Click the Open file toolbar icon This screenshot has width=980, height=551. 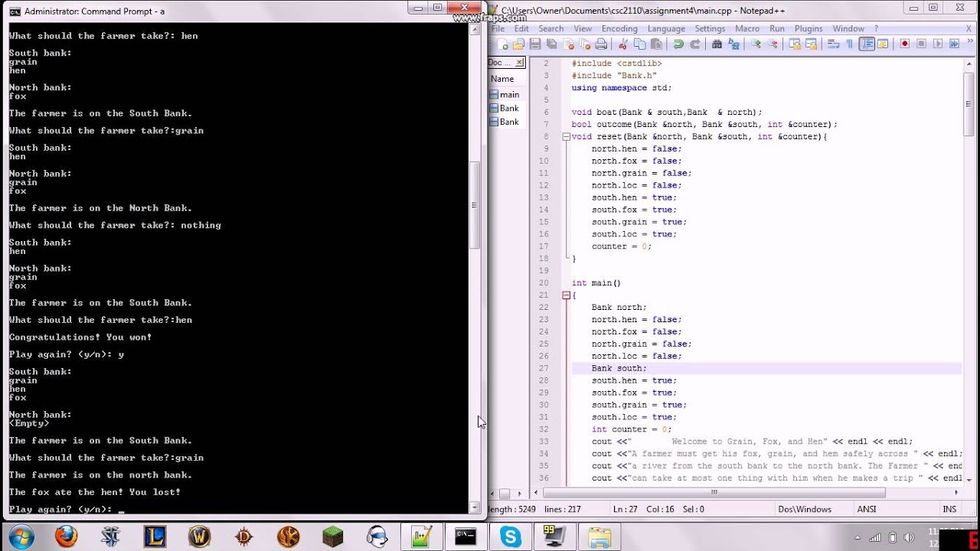click(x=519, y=44)
